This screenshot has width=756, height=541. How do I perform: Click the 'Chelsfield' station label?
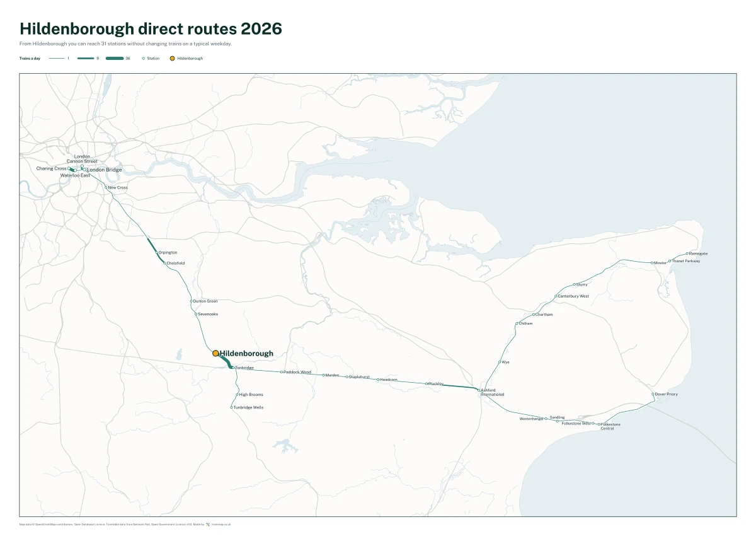[176, 263]
